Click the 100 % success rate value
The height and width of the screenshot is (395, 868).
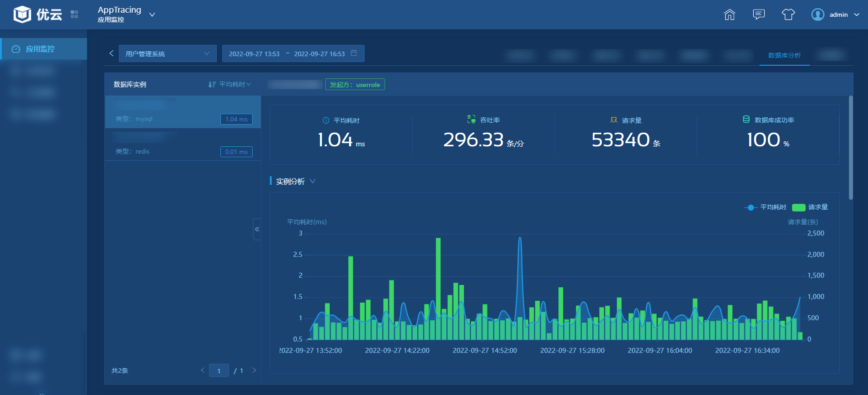768,140
